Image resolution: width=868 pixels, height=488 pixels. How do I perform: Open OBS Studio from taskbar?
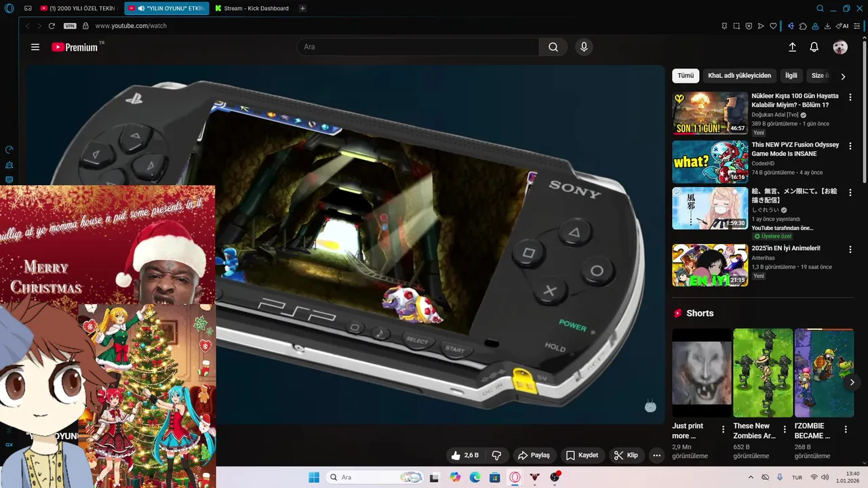click(x=555, y=477)
